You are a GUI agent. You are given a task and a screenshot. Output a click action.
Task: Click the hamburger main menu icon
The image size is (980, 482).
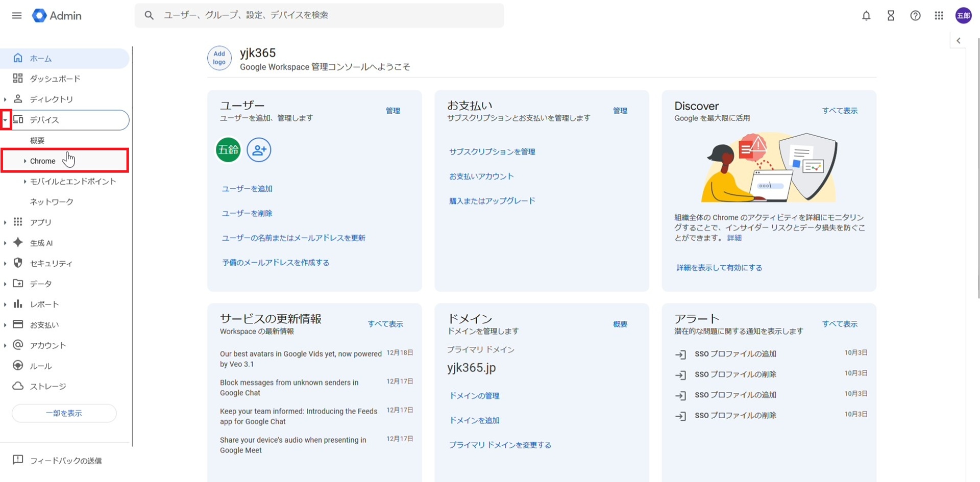coord(17,16)
